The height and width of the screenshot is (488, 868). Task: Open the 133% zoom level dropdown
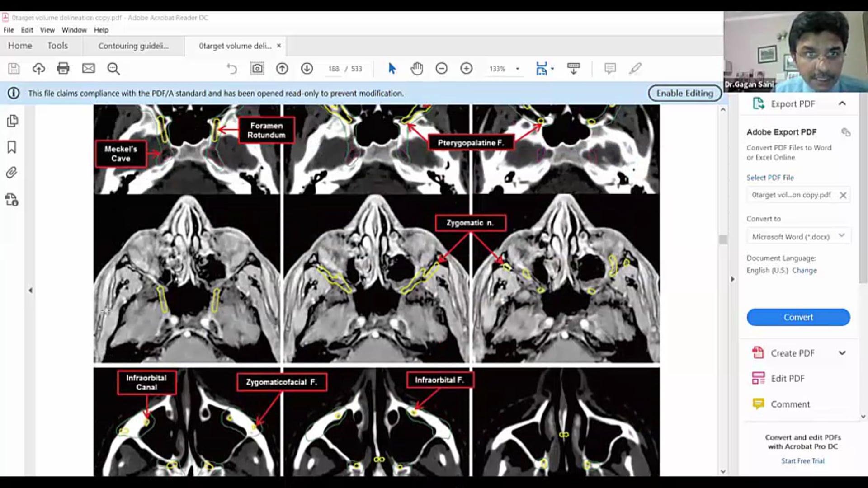coord(518,69)
